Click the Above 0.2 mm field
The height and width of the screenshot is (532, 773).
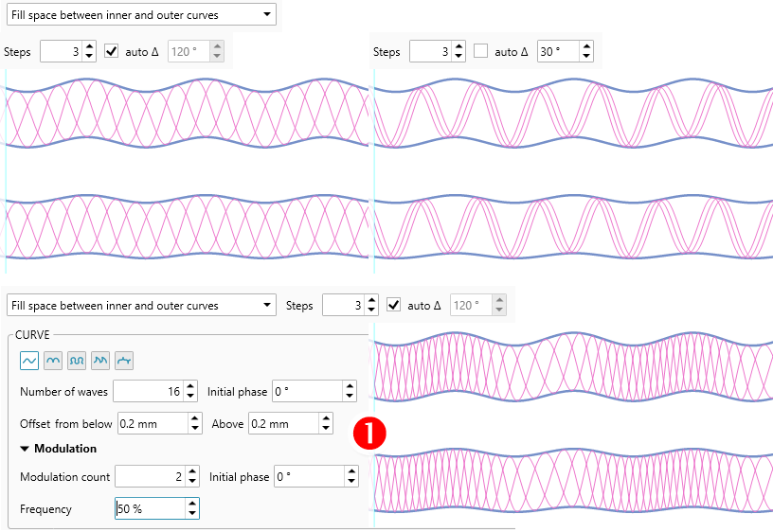tap(284, 424)
